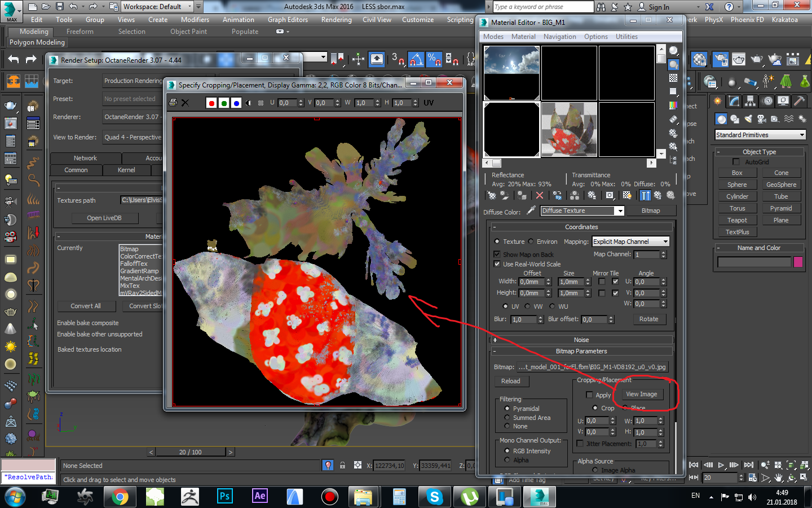Open the Navigation menu in Material Editor
The height and width of the screenshot is (508, 812).
[x=559, y=37]
